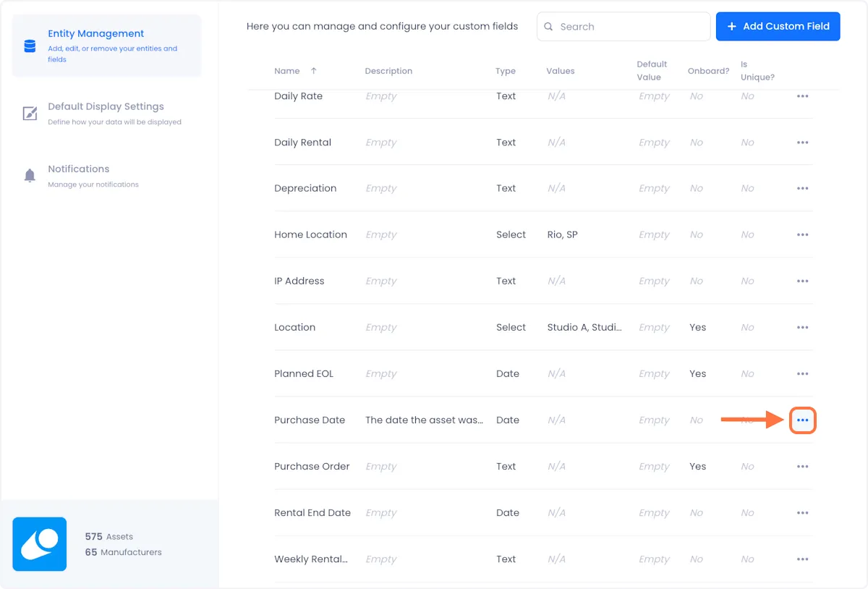The width and height of the screenshot is (868, 589).
Task: Click Add Custom Field button
Action: coord(778,26)
